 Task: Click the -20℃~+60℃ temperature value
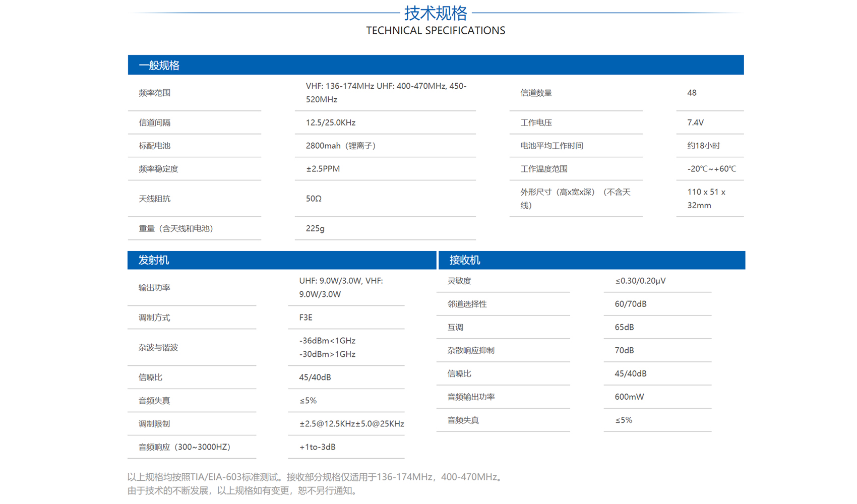coord(711,169)
